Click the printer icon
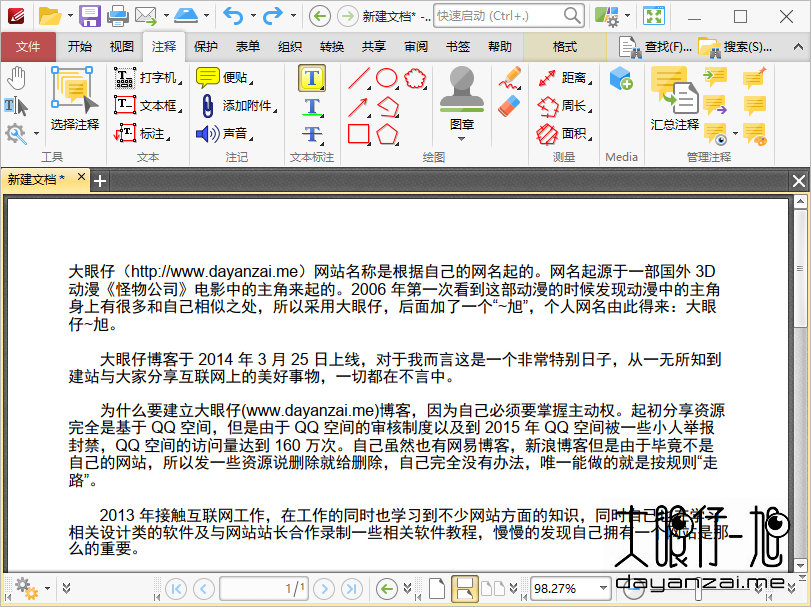The width and height of the screenshot is (811, 607). (117, 16)
